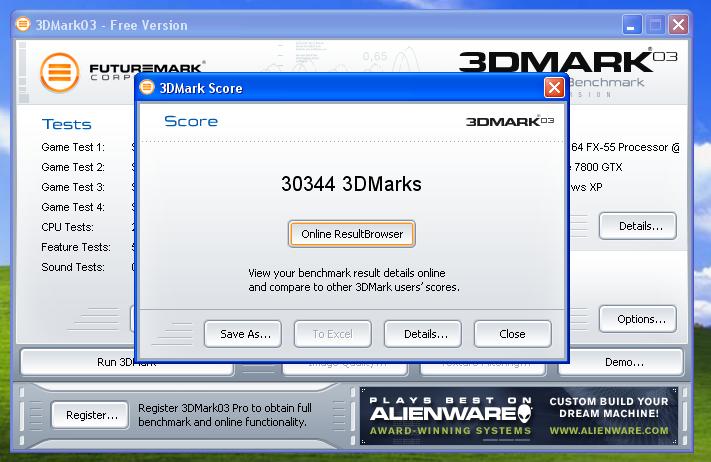Click the Sound Tests label
Viewport: 711px width, 462px height.
pos(73,267)
